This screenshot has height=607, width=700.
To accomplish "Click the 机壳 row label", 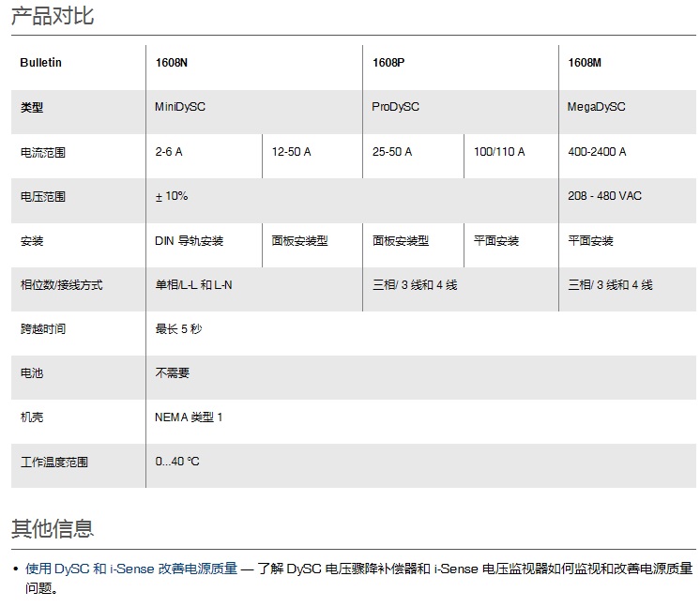I will tap(32, 417).
